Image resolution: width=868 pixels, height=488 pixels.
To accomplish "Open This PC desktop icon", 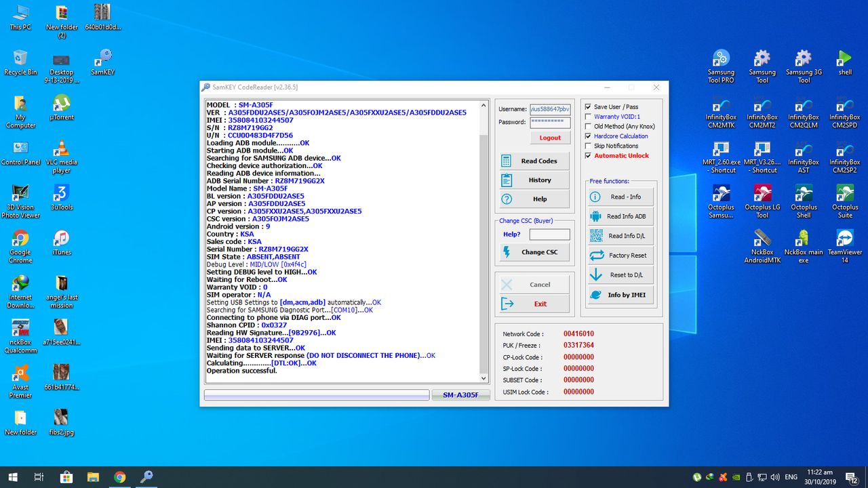I will coord(20,18).
